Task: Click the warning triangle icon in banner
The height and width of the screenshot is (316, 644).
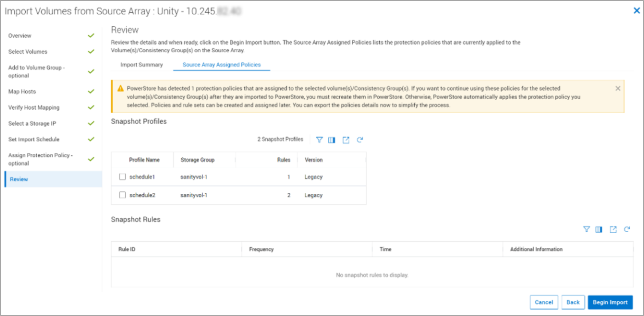Action: click(120, 88)
